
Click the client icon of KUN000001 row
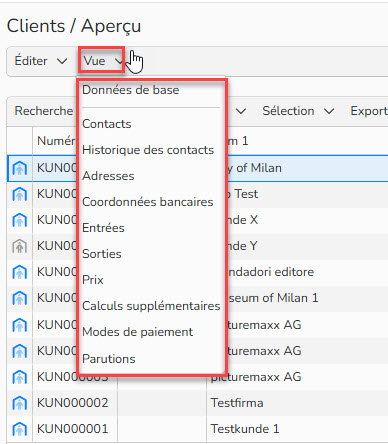(x=20, y=429)
